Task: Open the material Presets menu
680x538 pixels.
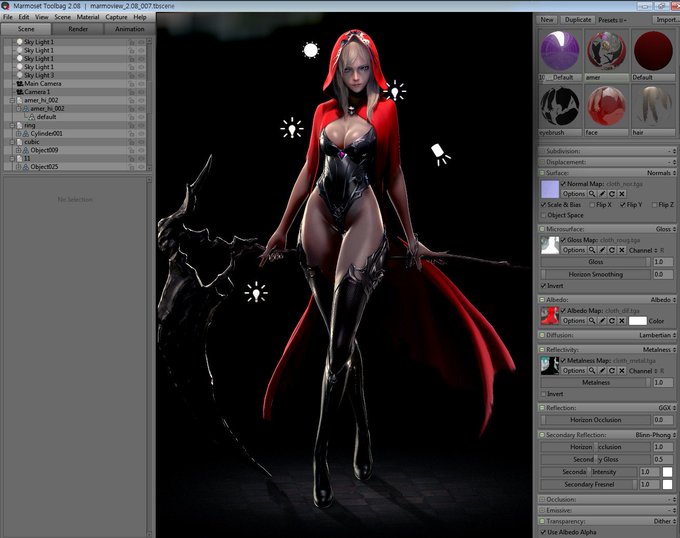Action: coord(612,20)
